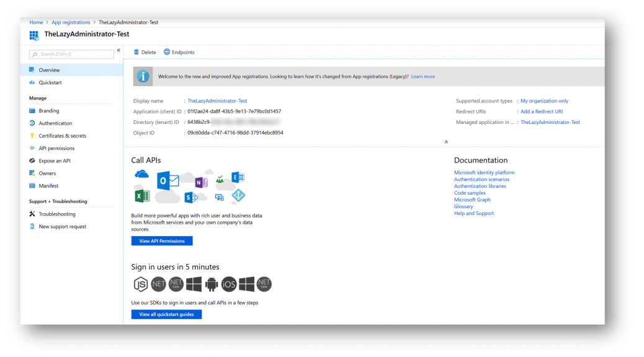Click the API permissions icon
Image resolution: width=644 pixels, height=357 pixels.
pyautogui.click(x=32, y=148)
